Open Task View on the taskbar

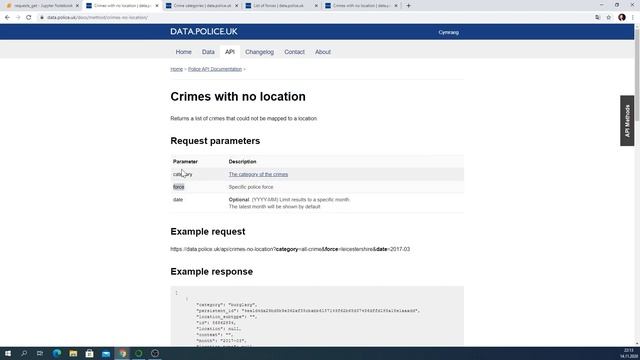(x=40, y=353)
